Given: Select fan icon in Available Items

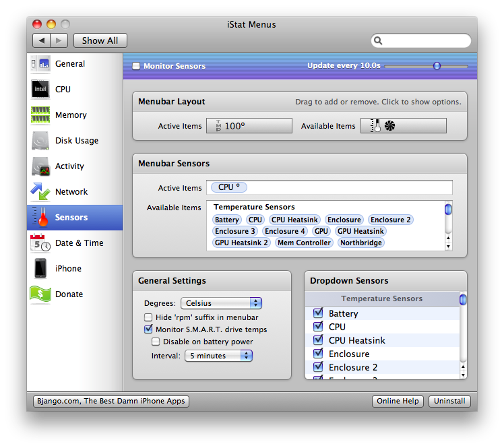Looking at the screenshot, I should [x=389, y=126].
